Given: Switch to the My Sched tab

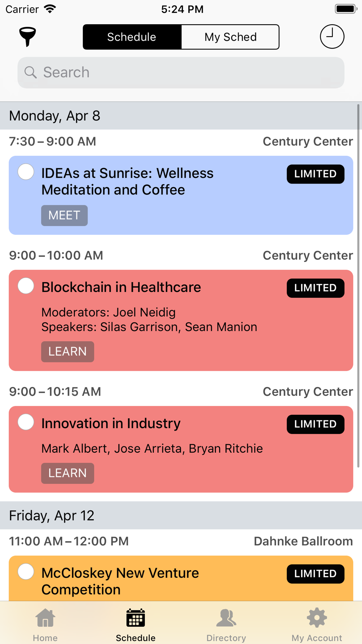Looking at the screenshot, I should (230, 37).
